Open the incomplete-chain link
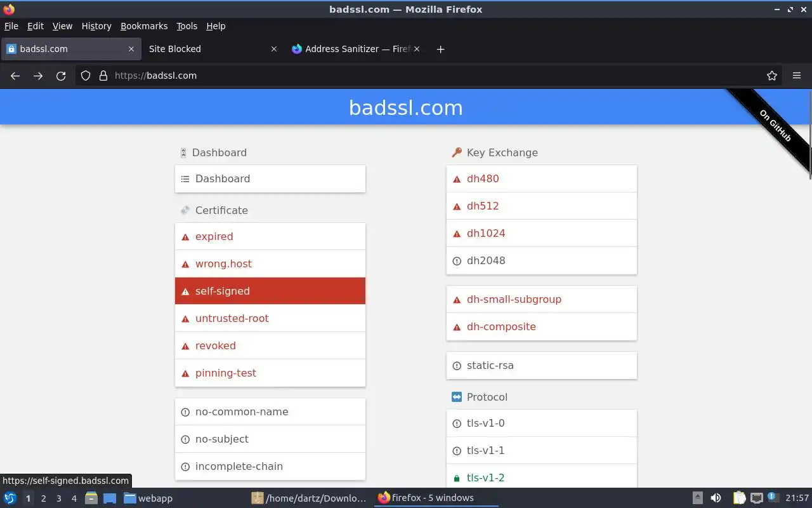Image resolution: width=812 pixels, height=508 pixels. tap(270, 467)
